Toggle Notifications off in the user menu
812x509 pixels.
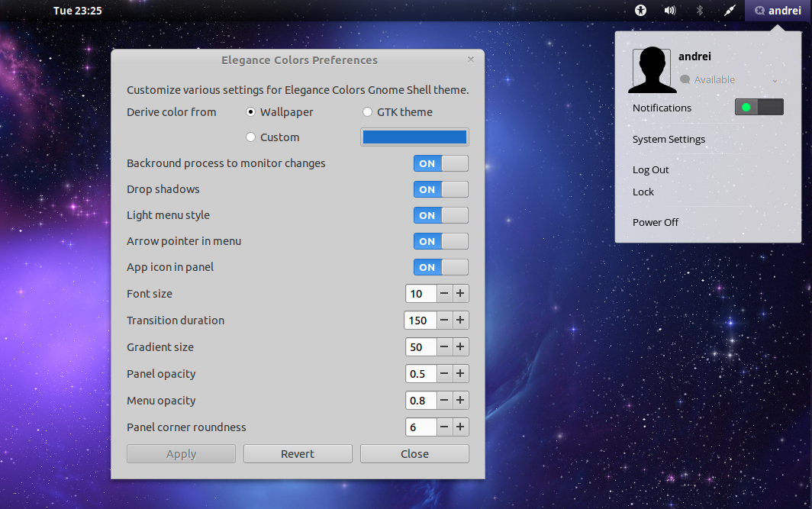(759, 107)
